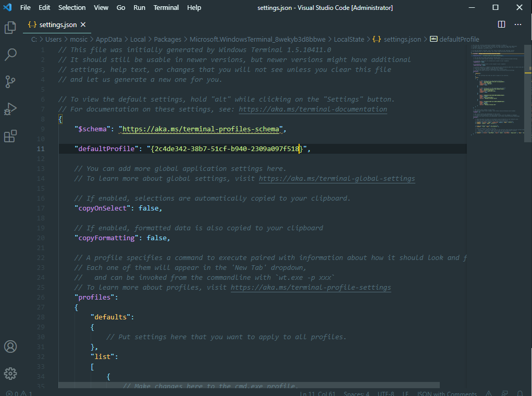Screen dimensions: 532x396
Task: Click the vertical editor scrollbar
Action: [x=528, y=93]
